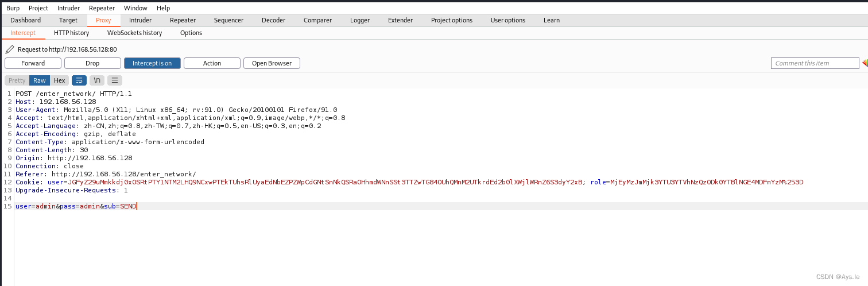Open the Intruder menu in menu bar

pos(69,8)
